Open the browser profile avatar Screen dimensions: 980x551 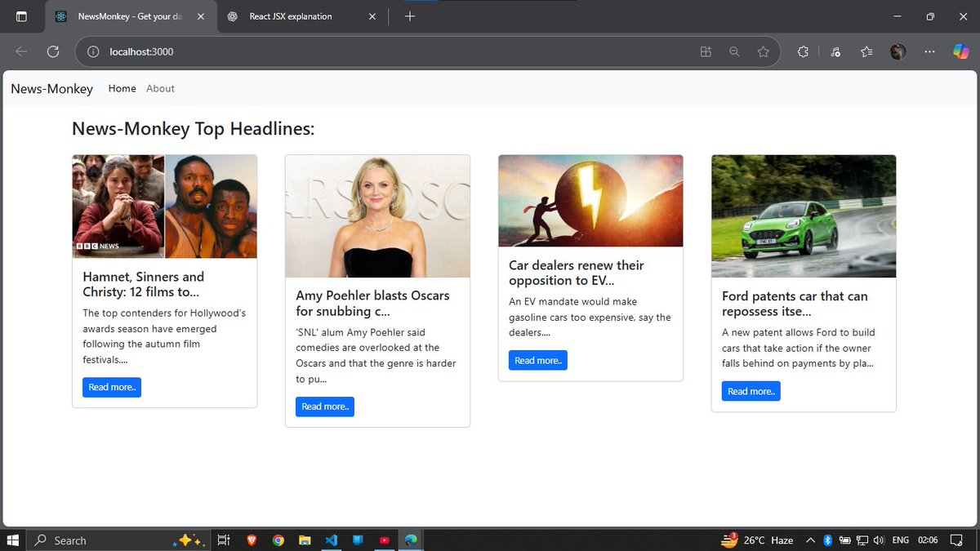coord(898,51)
